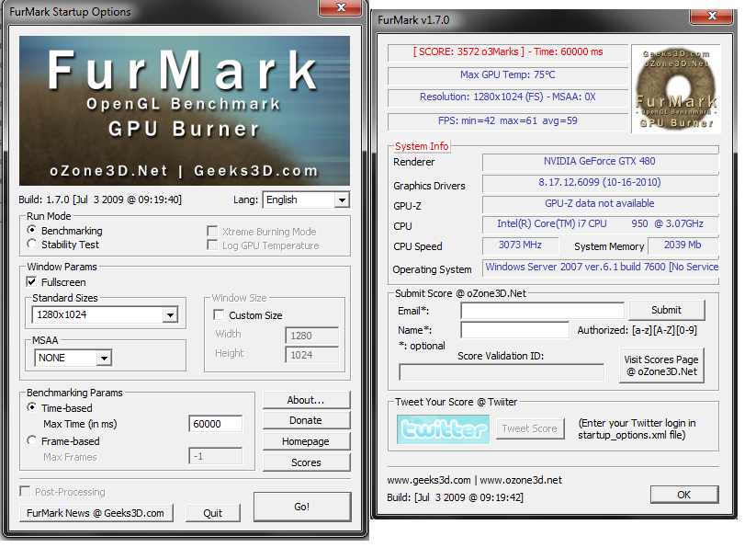Click the Quit button
The height and width of the screenshot is (559, 756).
pos(213,513)
